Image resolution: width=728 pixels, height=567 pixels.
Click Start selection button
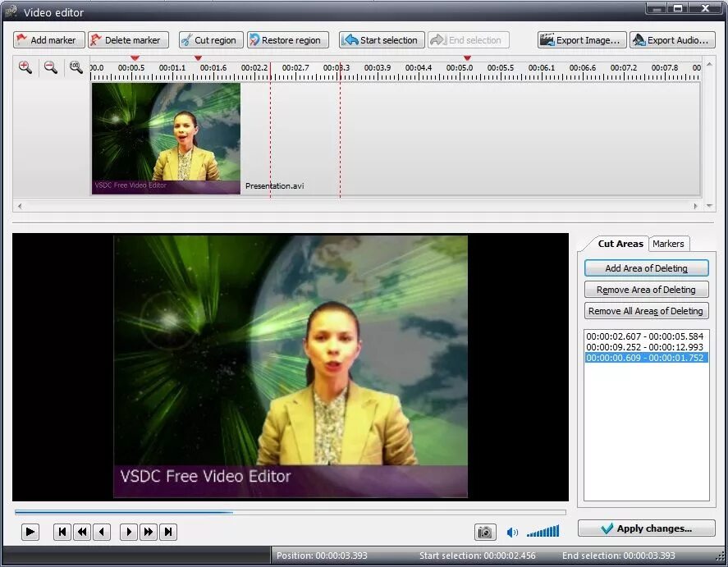pos(382,40)
